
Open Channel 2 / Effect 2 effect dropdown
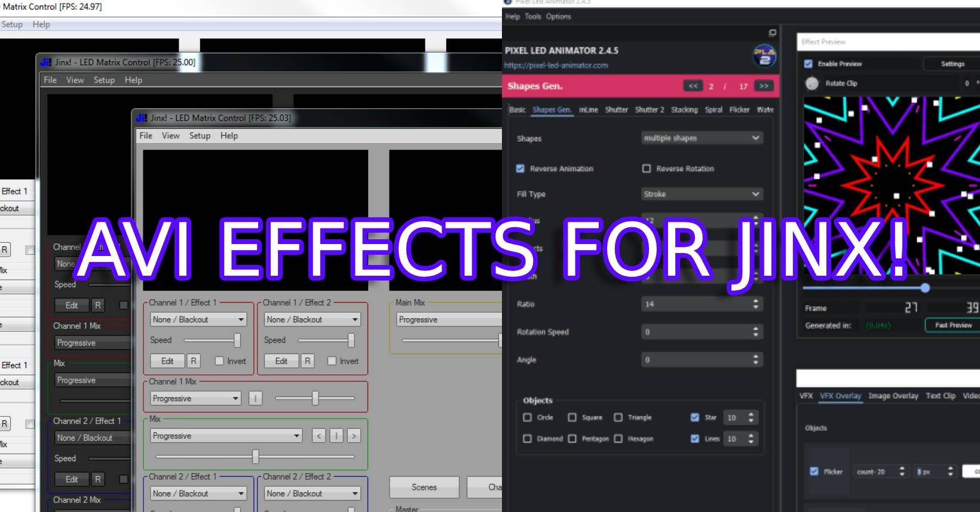(313, 493)
